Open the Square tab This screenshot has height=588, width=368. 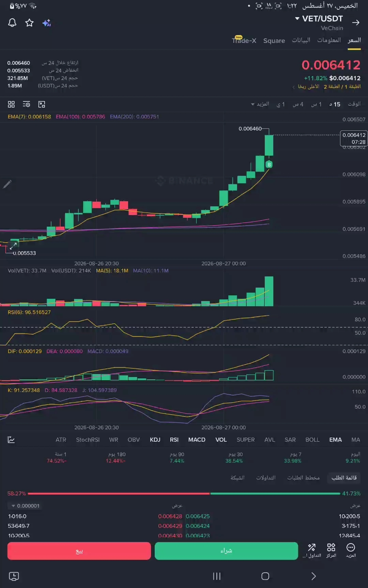pos(274,40)
